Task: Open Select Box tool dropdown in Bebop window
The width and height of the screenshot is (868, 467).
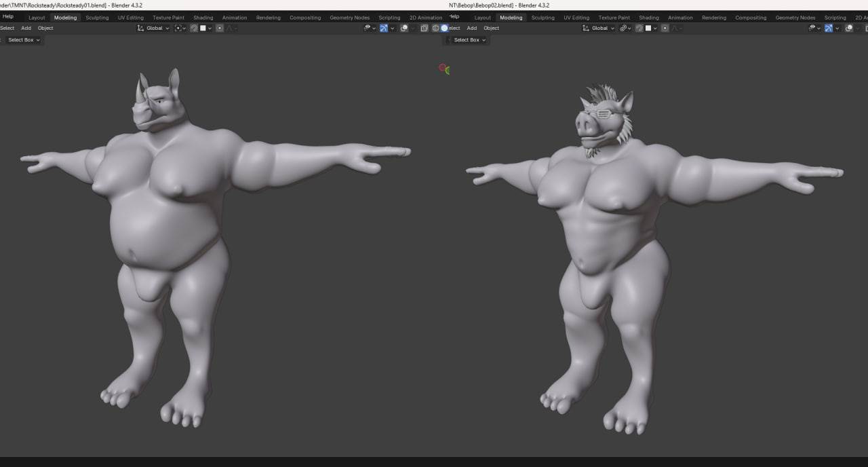Action: click(468, 40)
